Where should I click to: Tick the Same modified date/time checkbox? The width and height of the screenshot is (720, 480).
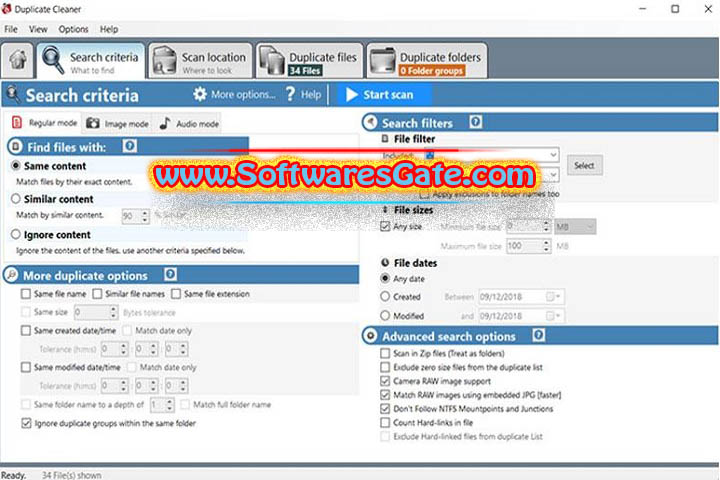26,367
